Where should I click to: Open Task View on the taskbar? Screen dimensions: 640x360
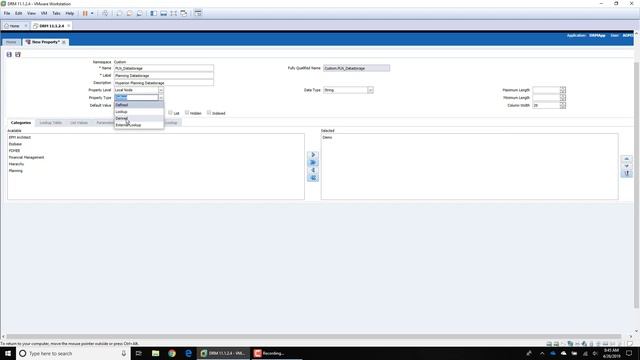point(138,353)
